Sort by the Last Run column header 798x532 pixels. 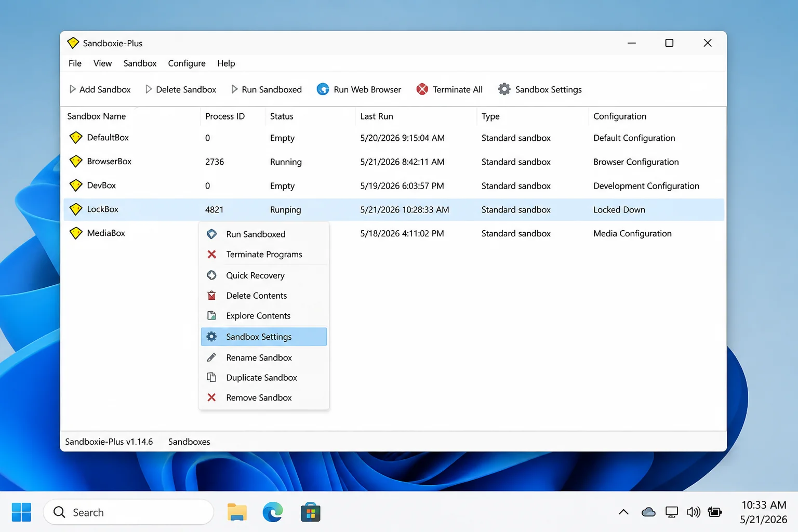tap(377, 116)
